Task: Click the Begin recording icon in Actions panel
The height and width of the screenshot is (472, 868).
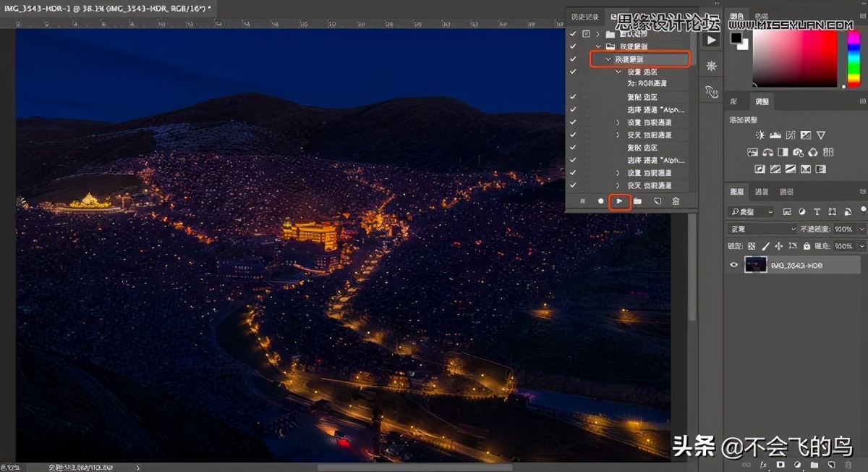Action: (600, 201)
